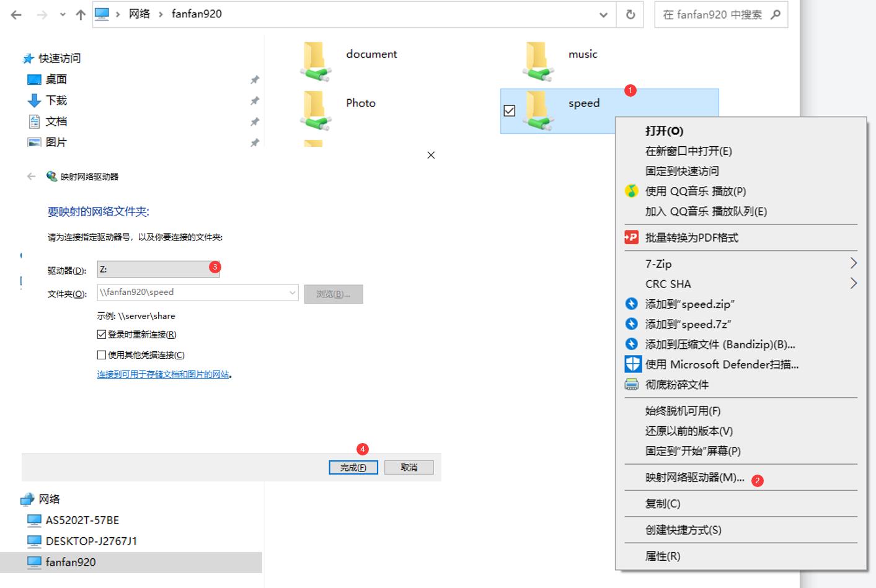876x588 pixels.
Task: Uncheck 登录时重新连接 checkbox
Action: pyautogui.click(x=101, y=334)
